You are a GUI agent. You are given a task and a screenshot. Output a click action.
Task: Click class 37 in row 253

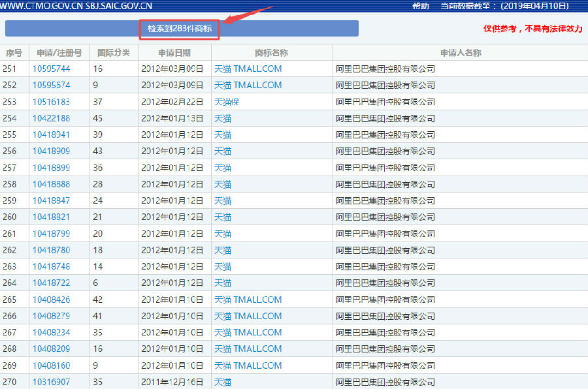click(x=97, y=102)
